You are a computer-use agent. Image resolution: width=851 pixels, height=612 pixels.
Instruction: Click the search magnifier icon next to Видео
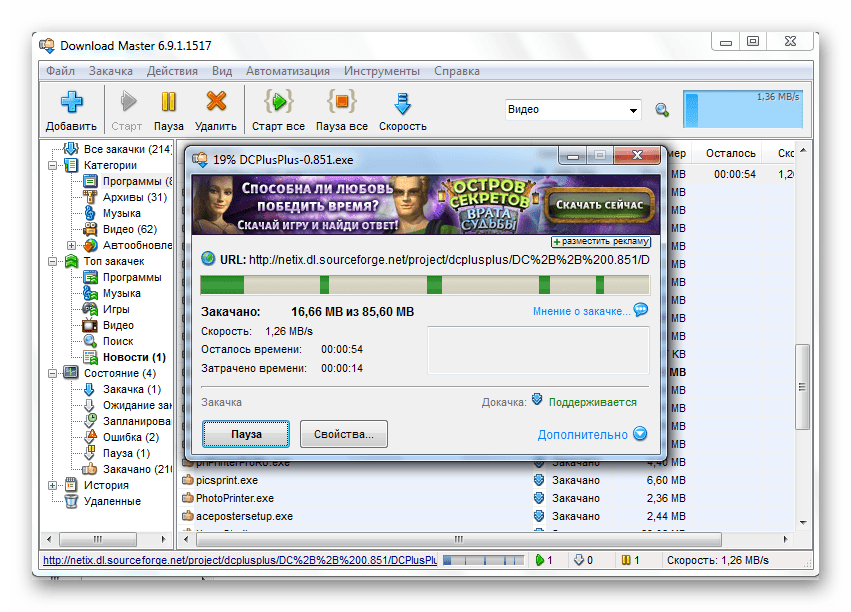[662, 110]
